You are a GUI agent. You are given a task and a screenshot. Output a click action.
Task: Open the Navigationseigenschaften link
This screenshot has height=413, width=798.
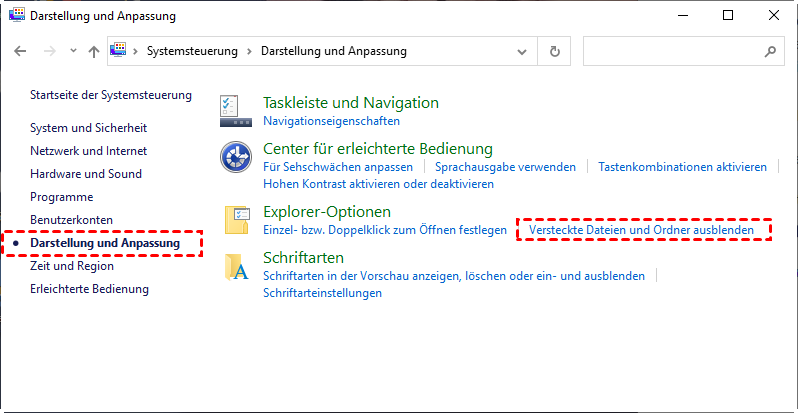click(x=331, y=121)
